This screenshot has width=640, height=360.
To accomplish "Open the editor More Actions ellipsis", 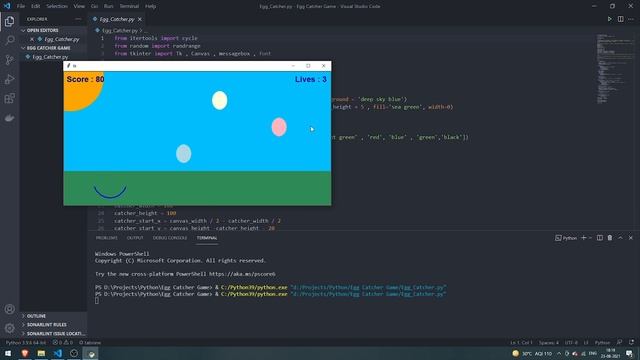I will coord(631,19).
